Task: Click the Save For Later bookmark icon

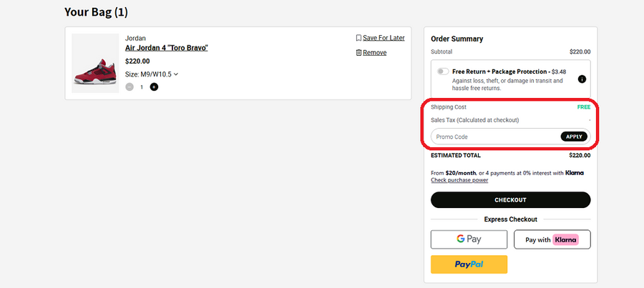Action: (x=358, y=38)
